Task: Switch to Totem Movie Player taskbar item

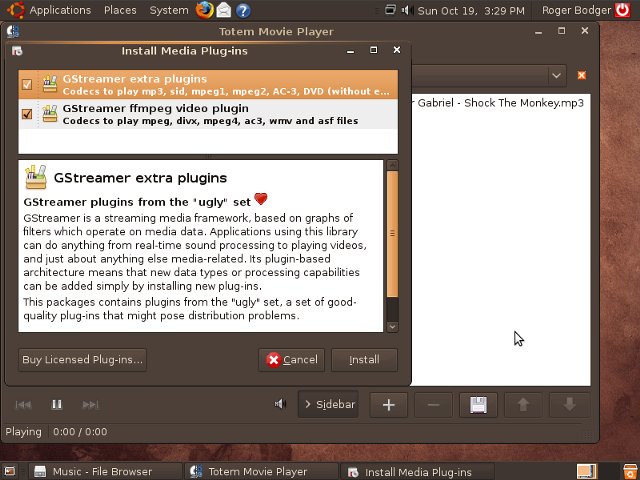Action: 261,472
